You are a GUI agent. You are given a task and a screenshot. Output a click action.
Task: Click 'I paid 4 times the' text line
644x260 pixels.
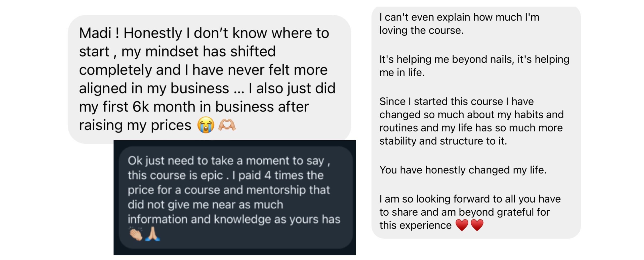(278, 175)
